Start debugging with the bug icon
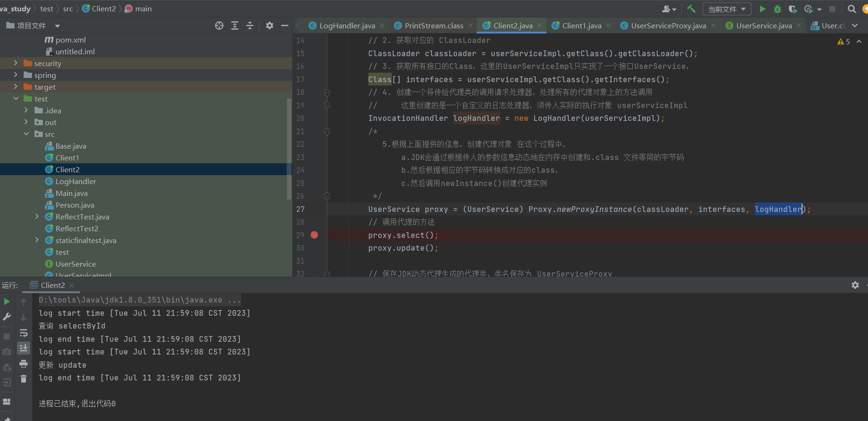The height and width of the screenshot is (421, 868). tap(777, 8)
